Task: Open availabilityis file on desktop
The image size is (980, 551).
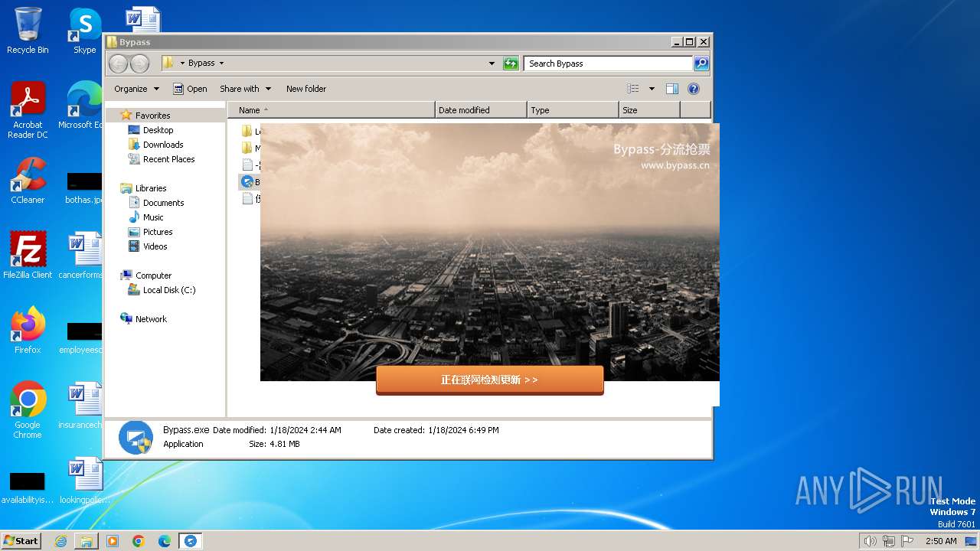Action: click(28, 487)
